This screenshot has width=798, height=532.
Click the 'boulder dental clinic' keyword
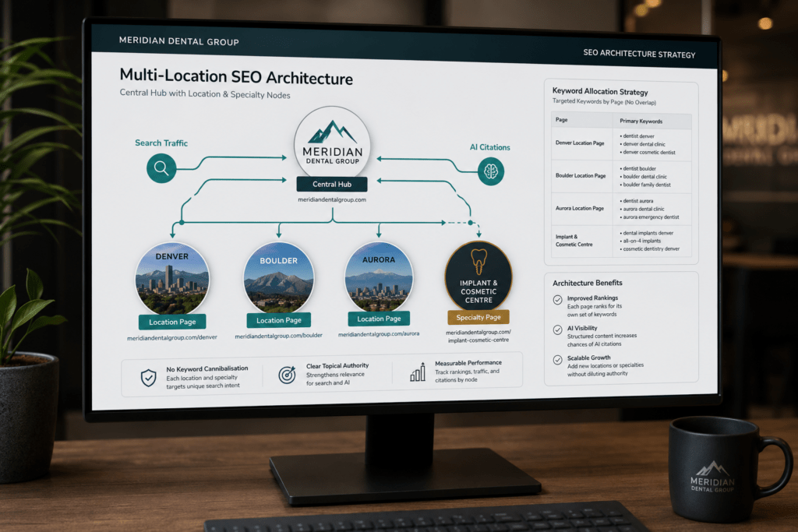[x=643, y=177]
